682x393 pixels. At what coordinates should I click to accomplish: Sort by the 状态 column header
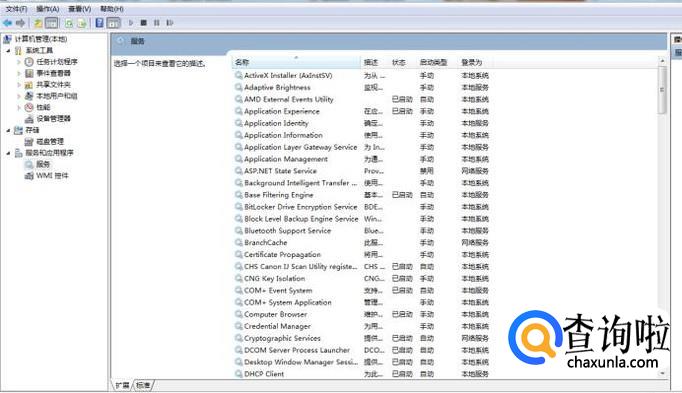click(402, 63)
